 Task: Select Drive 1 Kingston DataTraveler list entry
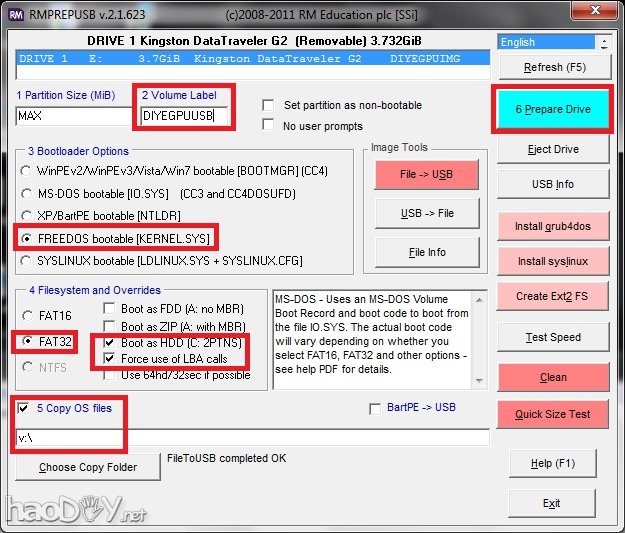pos(254,60)
